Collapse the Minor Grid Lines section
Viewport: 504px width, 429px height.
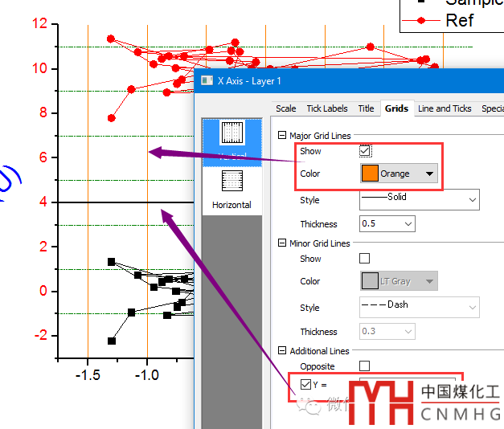(282, 243)
